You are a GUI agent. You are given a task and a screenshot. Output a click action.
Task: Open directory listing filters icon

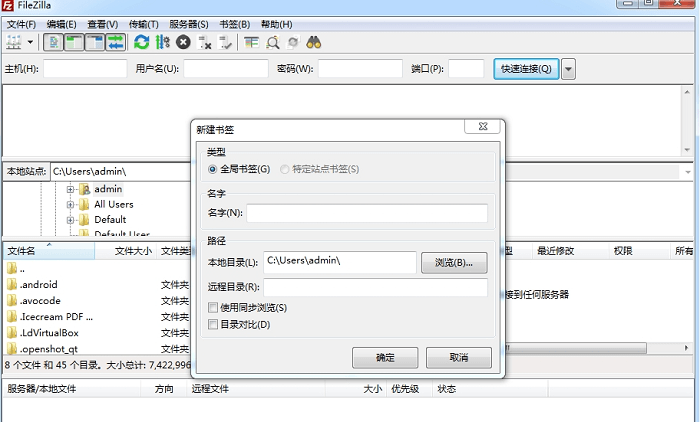(x=251, y=43)
